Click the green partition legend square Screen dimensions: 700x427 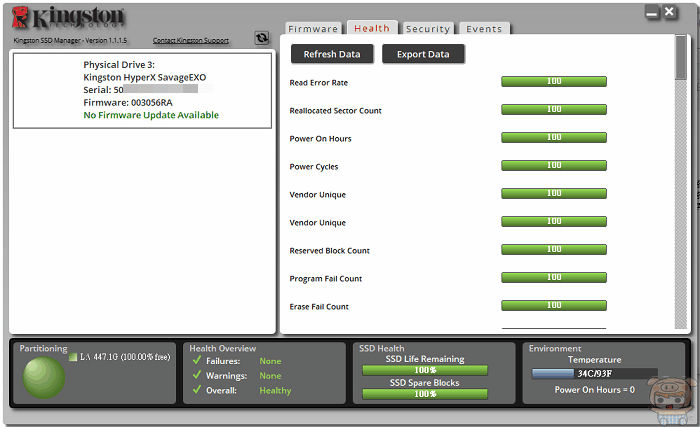click(73, 357)
